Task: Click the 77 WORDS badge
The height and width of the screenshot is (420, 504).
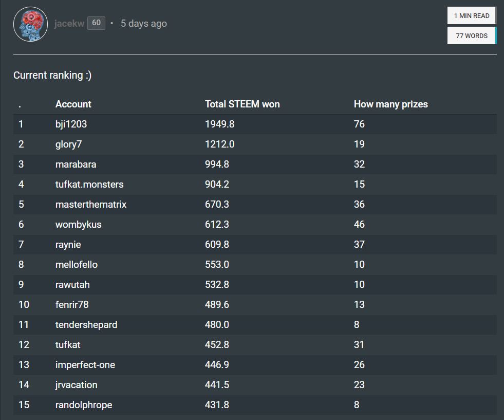Action: 471,36
